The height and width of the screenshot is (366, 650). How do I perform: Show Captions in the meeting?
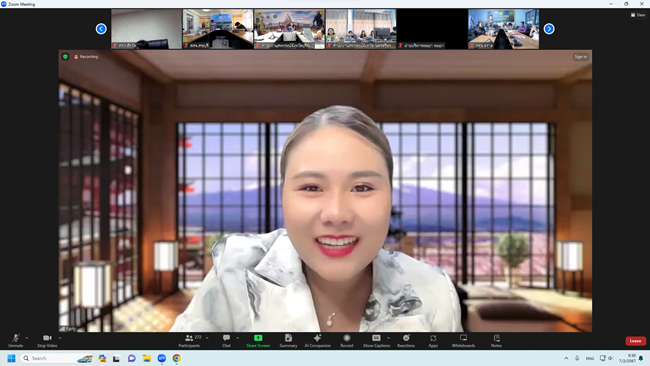(376, 341)
